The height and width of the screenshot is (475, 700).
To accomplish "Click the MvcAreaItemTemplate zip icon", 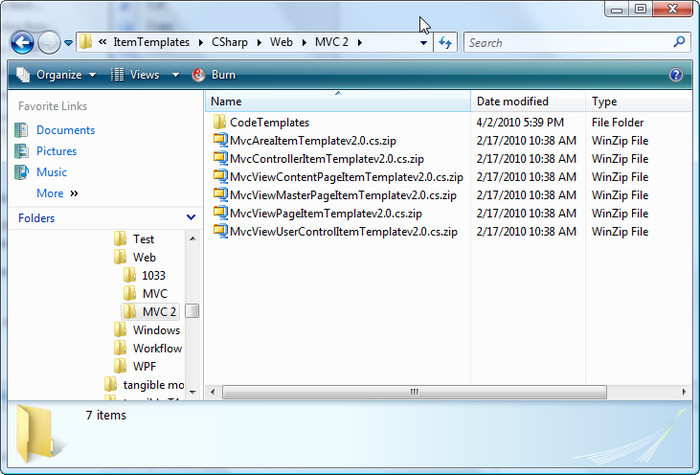I will 220,140.
